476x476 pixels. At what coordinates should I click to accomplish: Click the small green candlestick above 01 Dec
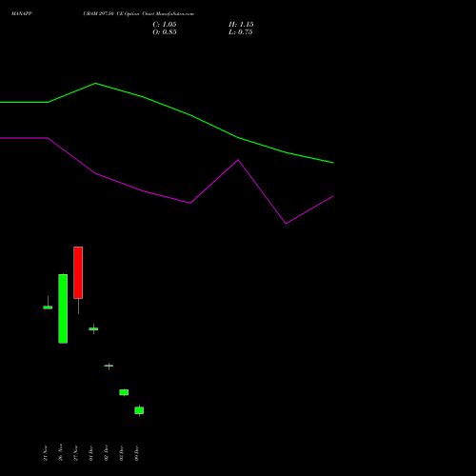93,328
